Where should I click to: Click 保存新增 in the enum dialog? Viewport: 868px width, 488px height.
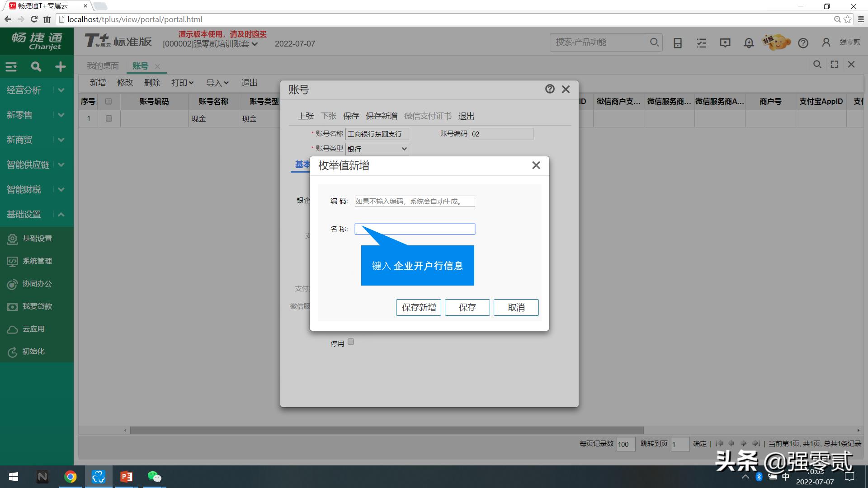pyautogui.click(x=418, y=307)
